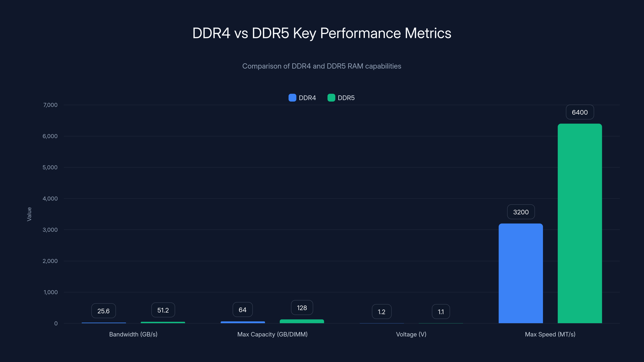Click the DDR4 Max Capacity bar
Viewport: 644px width, 362px height.
[243, 322]
